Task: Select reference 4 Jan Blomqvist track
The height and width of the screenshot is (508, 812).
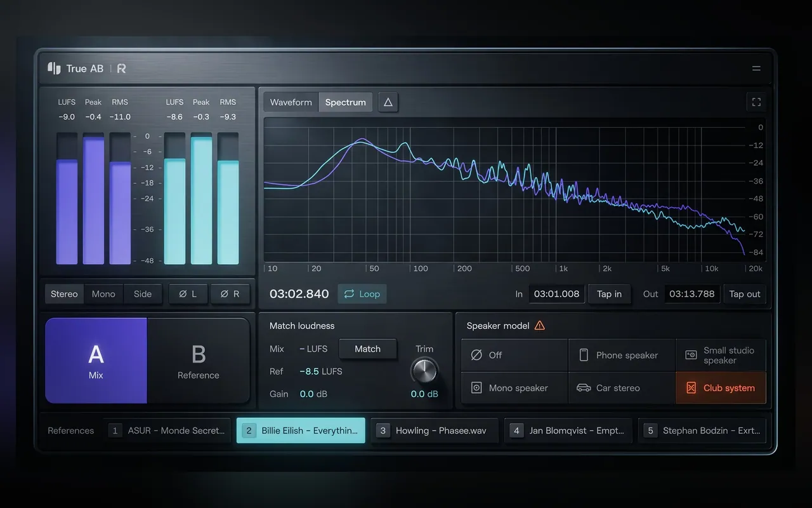Action: pos(568,431)
